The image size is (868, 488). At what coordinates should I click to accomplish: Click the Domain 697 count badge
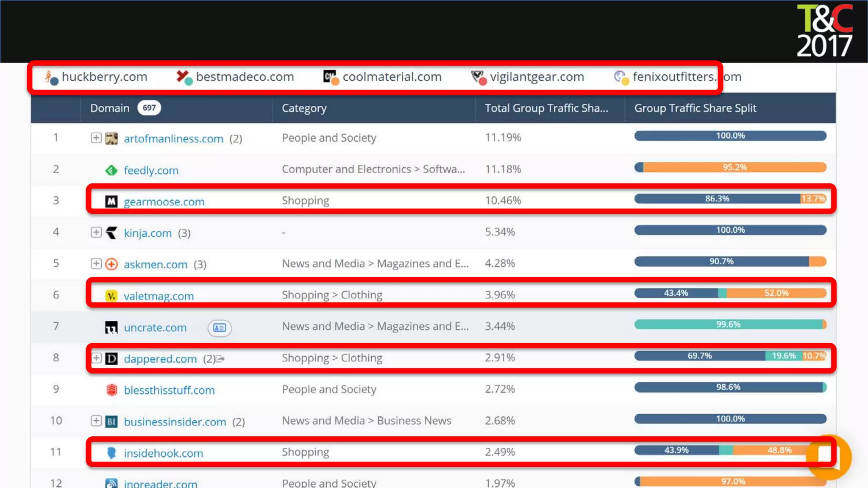click(x=149, y=108)
